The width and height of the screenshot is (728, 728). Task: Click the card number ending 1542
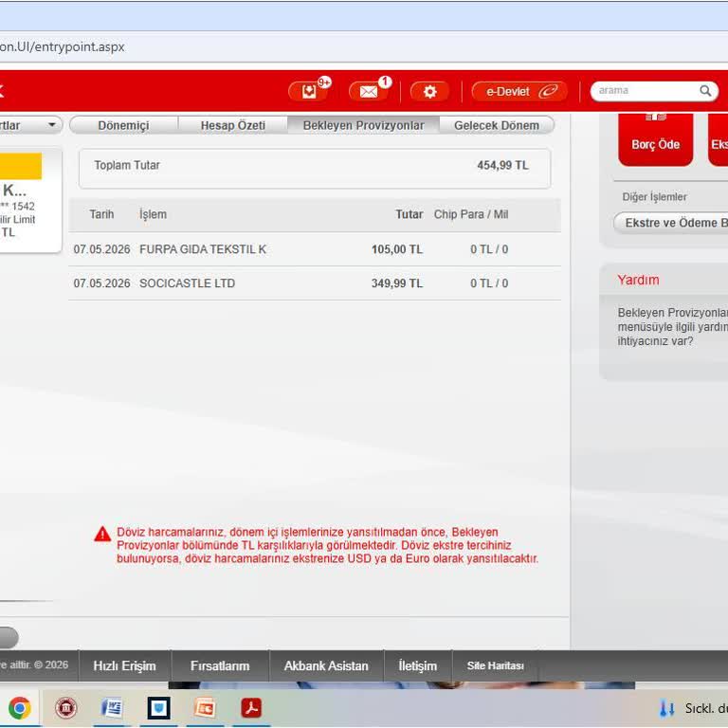[x=18, y=206]
